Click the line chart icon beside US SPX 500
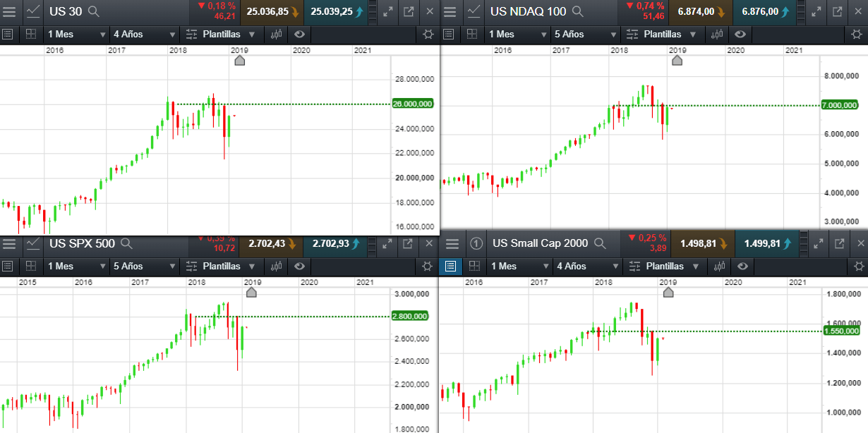868x433 pixels. point(34,244)
